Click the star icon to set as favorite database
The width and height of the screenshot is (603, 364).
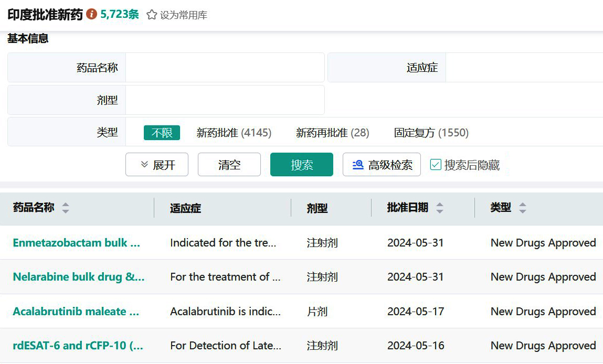coord(152,15)
